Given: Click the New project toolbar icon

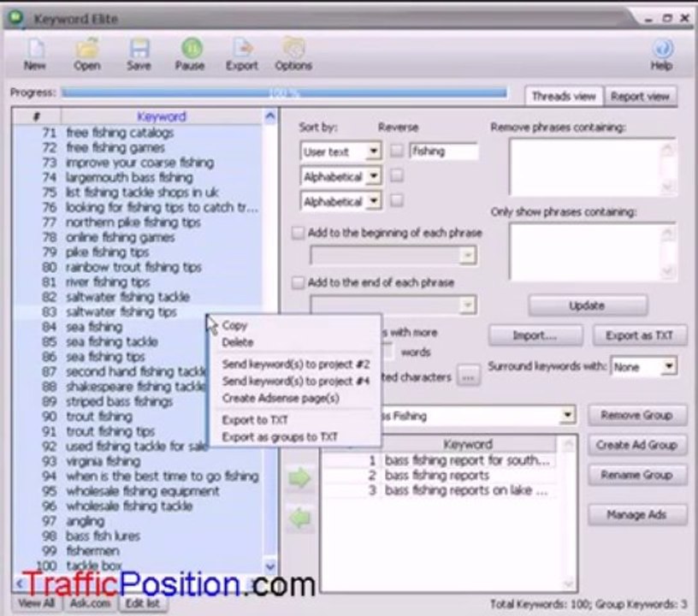Looking at the screenshot, I should 35,54.
